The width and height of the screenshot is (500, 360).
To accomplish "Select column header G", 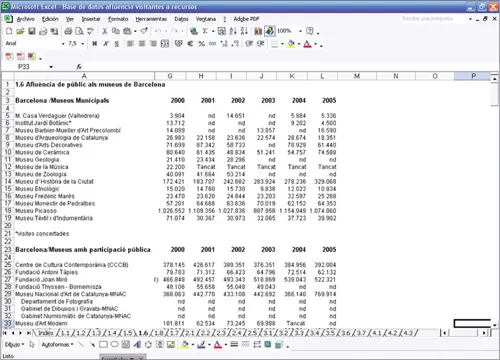I will pyautogui.click(x=170, y=76).
